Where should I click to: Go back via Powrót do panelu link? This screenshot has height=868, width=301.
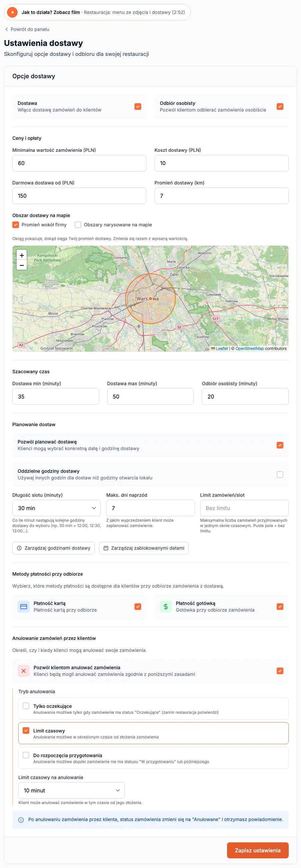[x=27, y=29]
